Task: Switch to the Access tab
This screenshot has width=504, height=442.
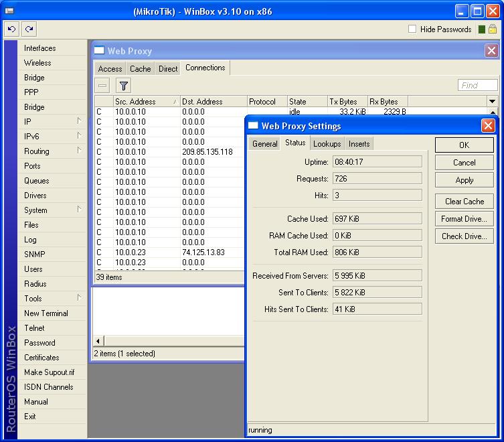Action: pyautogui.click(x=110, y=69)
